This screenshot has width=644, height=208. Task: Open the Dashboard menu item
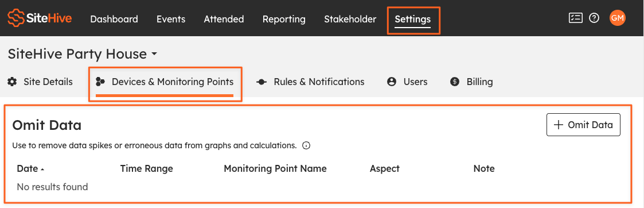tap(114, 19)
